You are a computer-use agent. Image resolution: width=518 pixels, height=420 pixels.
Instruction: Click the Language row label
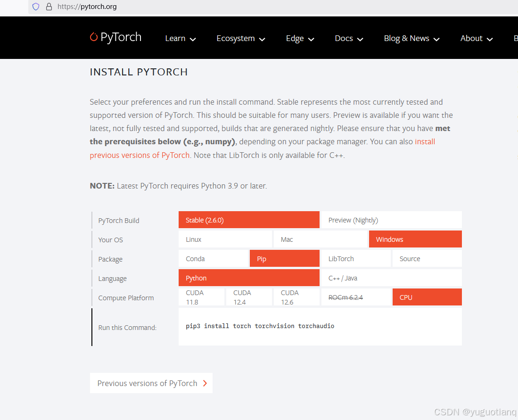tap(112, 279)
